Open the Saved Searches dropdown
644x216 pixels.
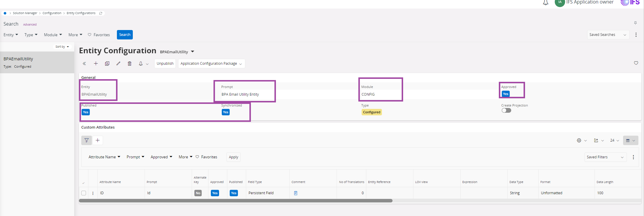(x=608, y=35)
